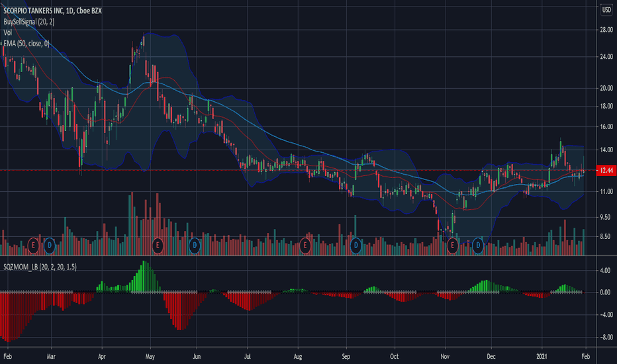This screenshot has height=364, width=617.
Task: Click the 2021 label on time axis
Action: (x=542, y=357)
